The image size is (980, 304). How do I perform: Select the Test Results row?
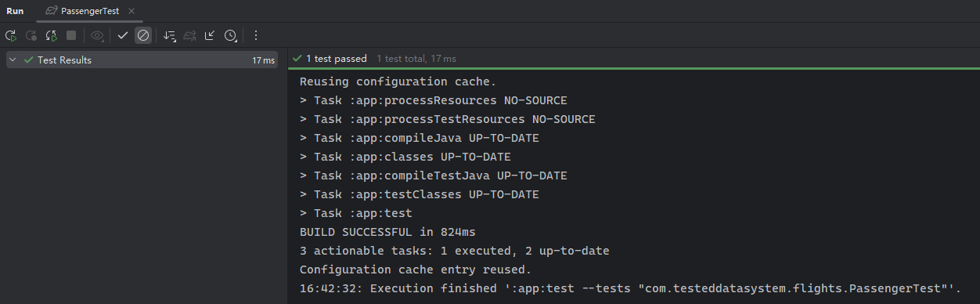(142, 60)
